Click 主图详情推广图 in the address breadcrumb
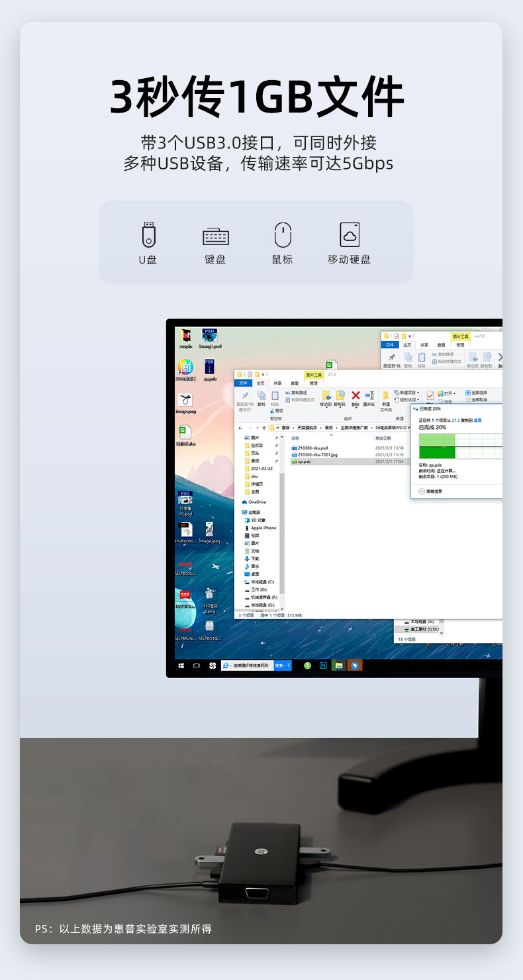Image resolution: width=523 pixels, height=980 pixels. pyautogui.click(x=354, y=428)
